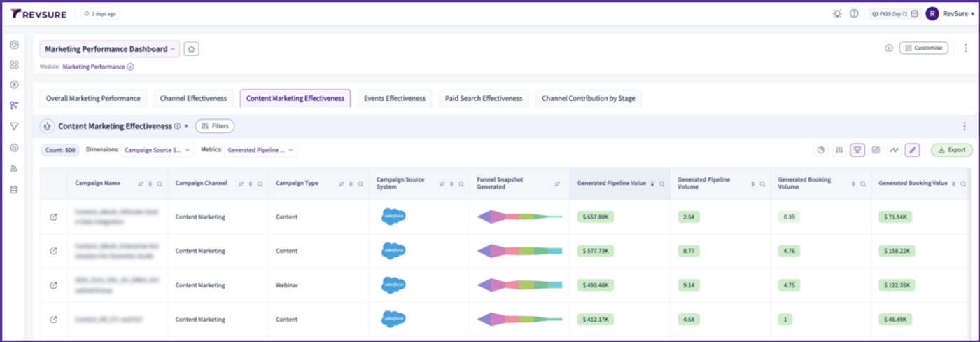980x342 pixels.
Task: Sort the Campaign Name column
Action: tap(150, 184)
